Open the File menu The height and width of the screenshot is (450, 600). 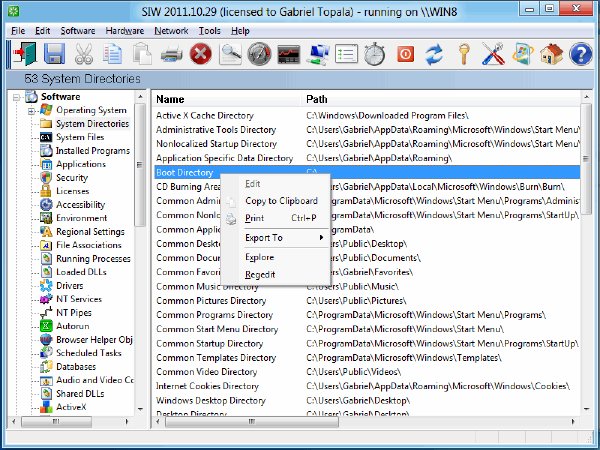tap(18, 31)
